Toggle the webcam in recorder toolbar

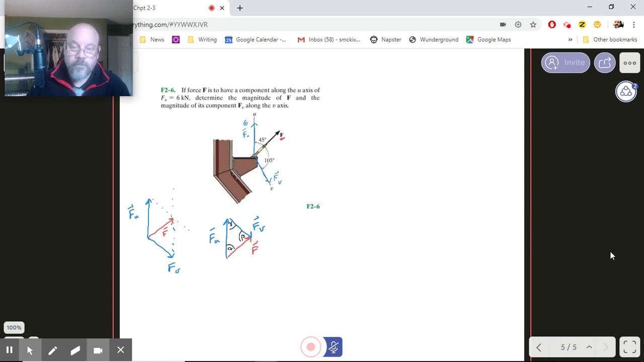[98, 350]
